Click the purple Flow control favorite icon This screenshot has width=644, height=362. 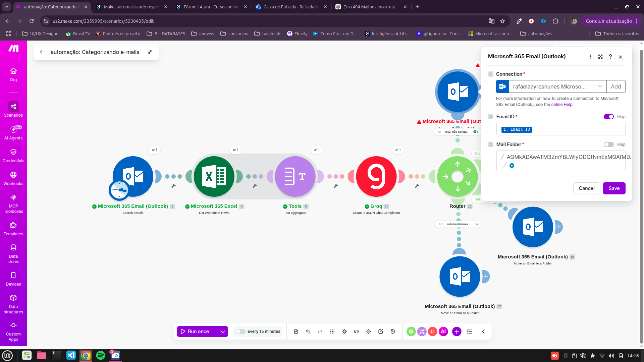[422, 331]
